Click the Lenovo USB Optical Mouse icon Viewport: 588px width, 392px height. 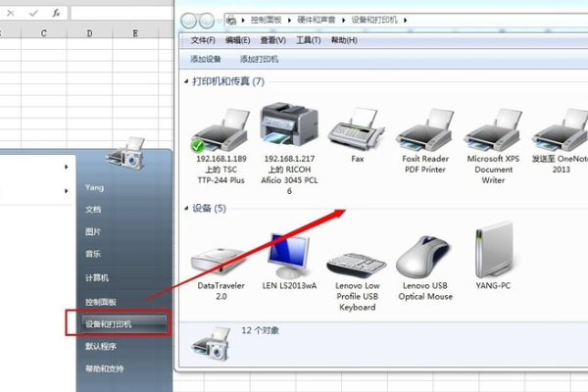point(422,257)
